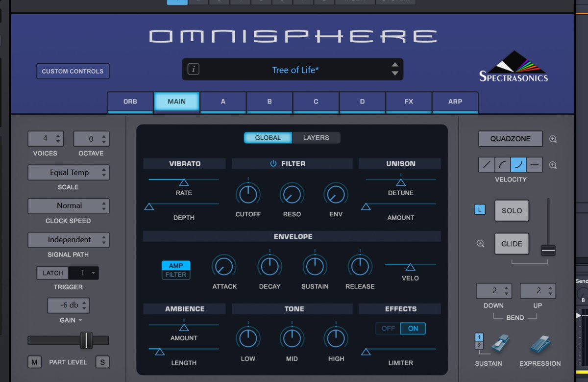Change the Voices stepper value

46,139
